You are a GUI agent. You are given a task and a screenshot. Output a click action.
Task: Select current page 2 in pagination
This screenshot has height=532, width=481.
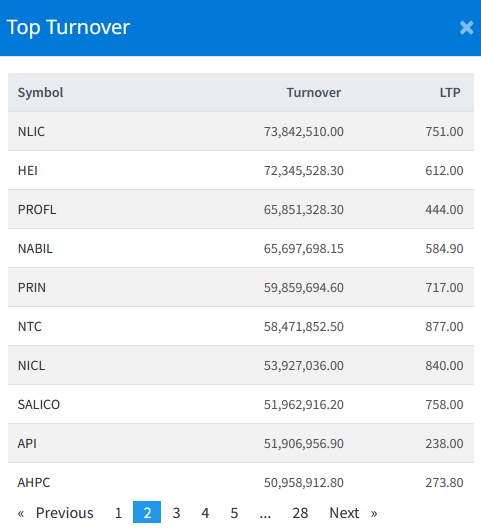click(x=147, y=512)
